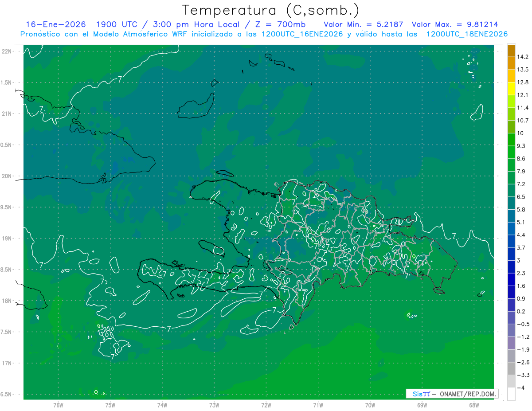The height and width of the screenshot is (411, 532).
Task: Click the 17N latitude axis label
Action: (x=8, y=363)
